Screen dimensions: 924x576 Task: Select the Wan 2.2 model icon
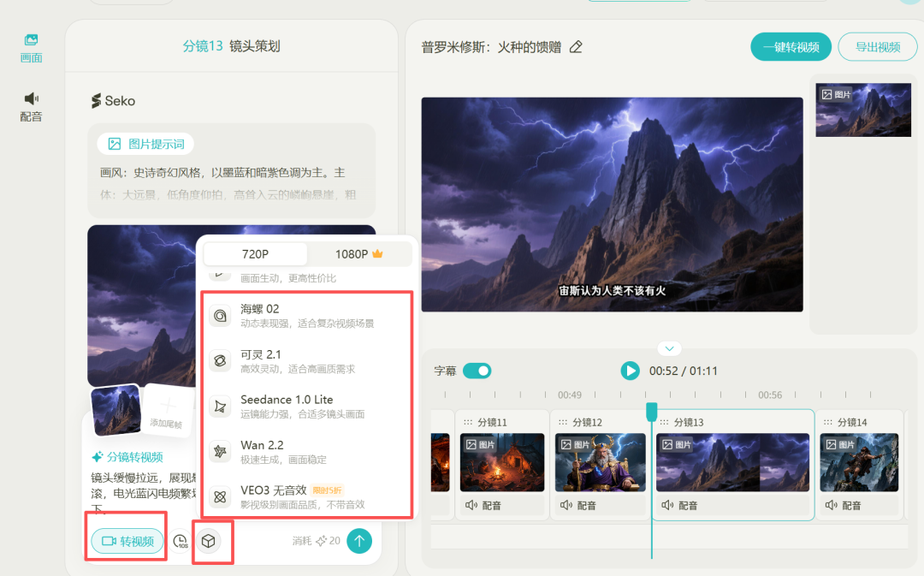[219, 451]
